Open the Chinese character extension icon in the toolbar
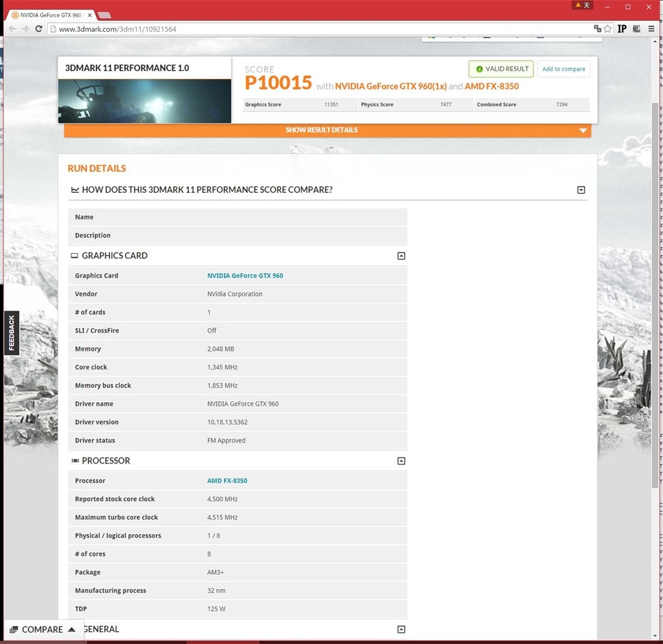663x644 pixels. [637, 28]
